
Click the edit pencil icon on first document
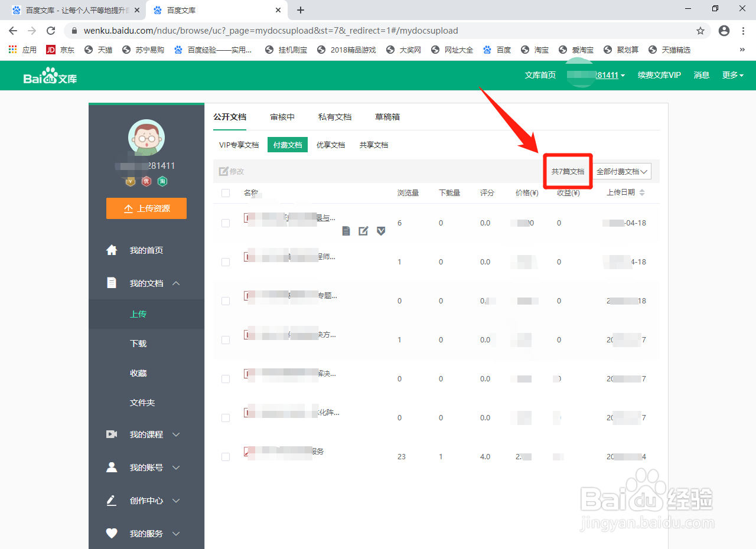[363, 231]
